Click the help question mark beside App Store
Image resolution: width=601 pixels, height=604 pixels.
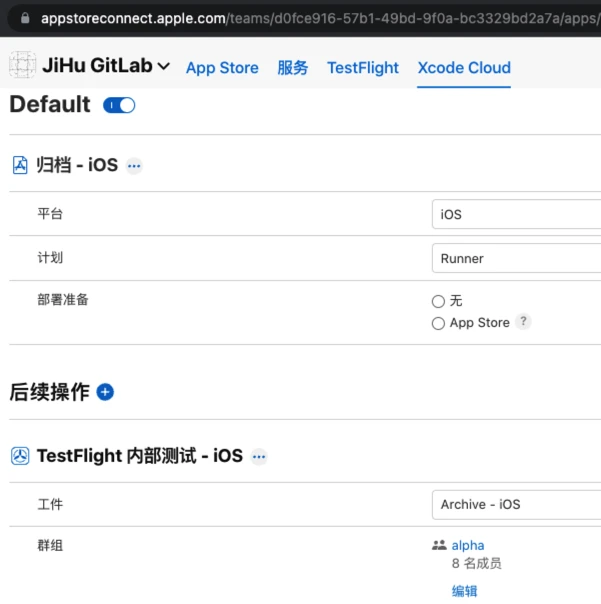(x=523, y=321)
